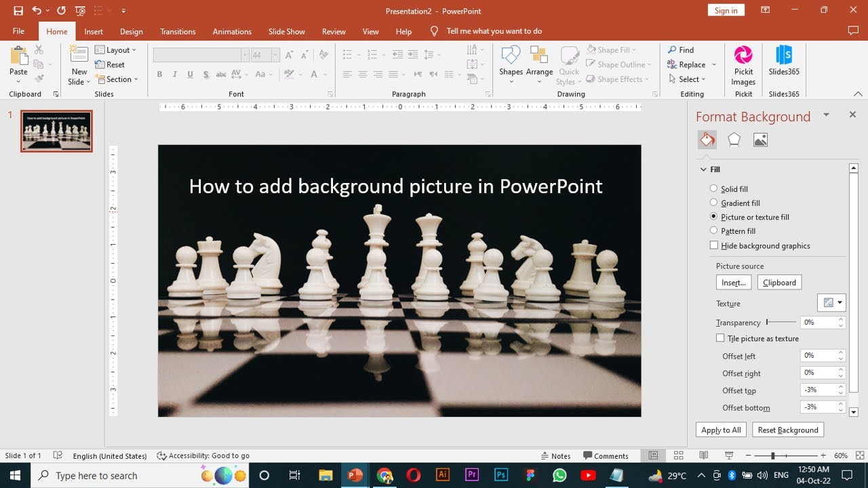The height and width of the screenshot is (488, 868).
Task: Toggle Underline formatting
Action: pos(190,75)
